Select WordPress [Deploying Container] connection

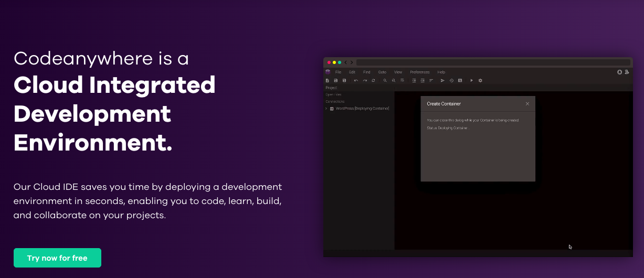(362, 109)
